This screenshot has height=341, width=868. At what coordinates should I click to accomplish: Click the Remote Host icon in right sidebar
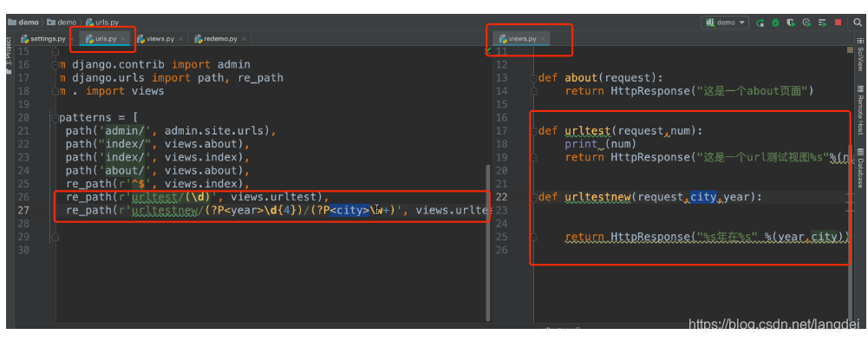(860, 89)
